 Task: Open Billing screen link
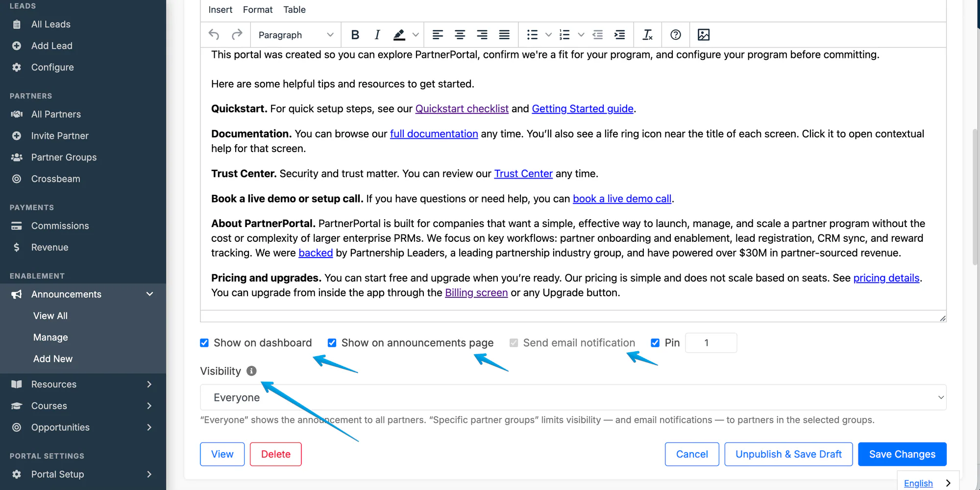tap(476, 293)
